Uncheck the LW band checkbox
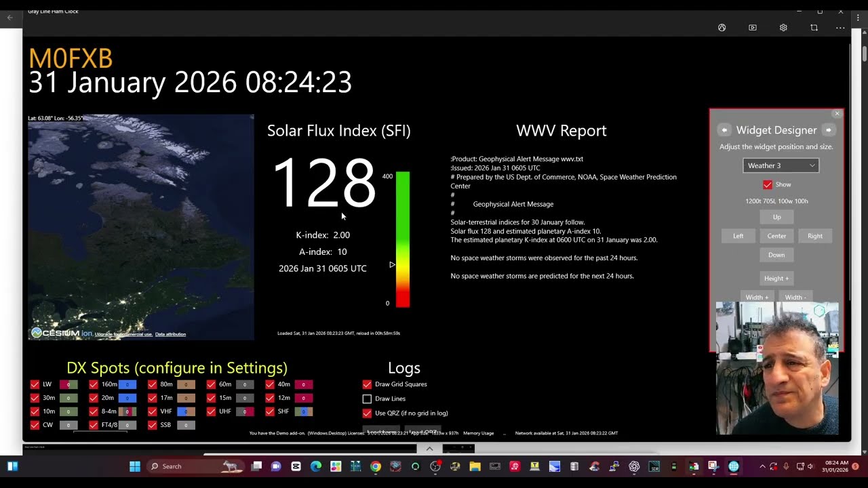The width and height of the screenshot is (868, 488). coord(35,384)
